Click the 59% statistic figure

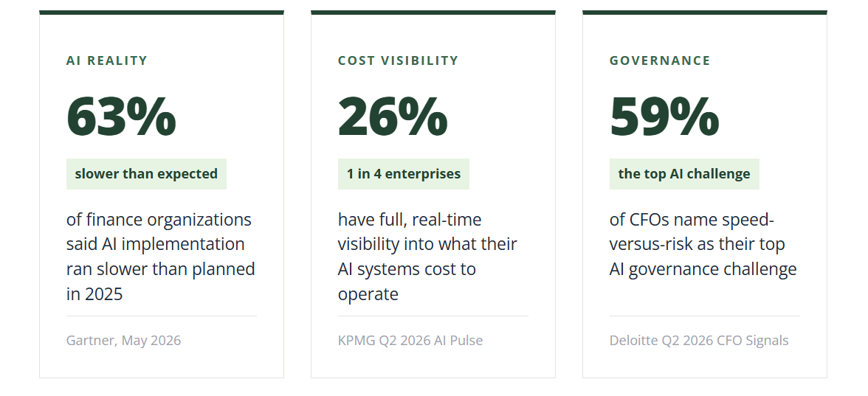point(664,117)
